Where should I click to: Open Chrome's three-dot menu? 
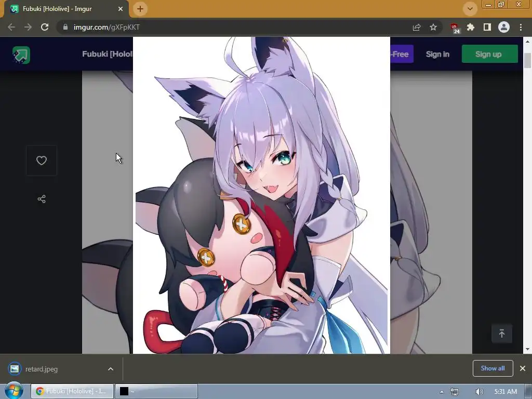point(521,27)
